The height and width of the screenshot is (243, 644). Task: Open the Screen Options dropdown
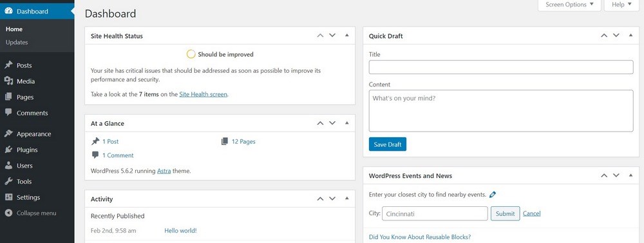coord(569,5)
